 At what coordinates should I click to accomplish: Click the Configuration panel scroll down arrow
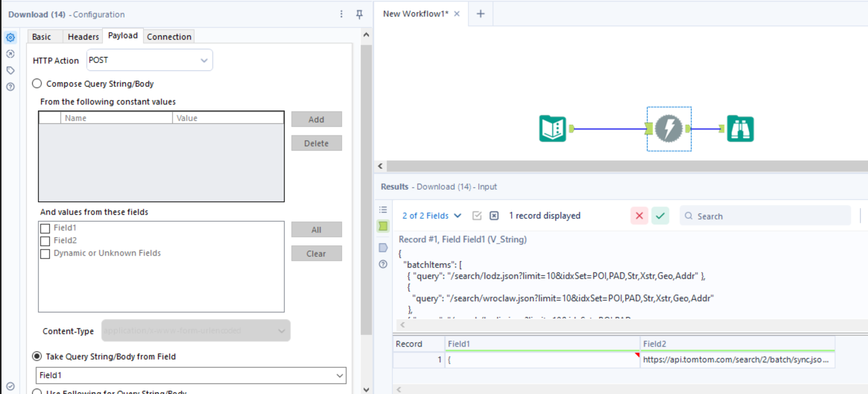(x=366, y=390)
